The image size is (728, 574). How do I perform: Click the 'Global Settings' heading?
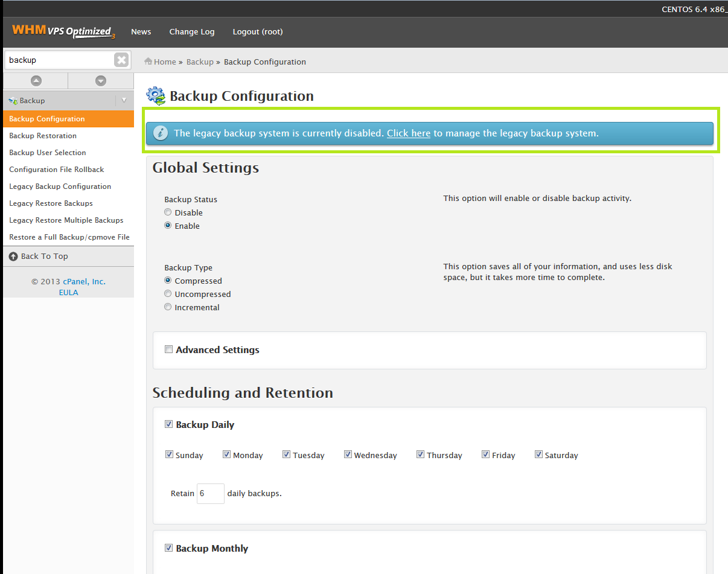point(206,168)
